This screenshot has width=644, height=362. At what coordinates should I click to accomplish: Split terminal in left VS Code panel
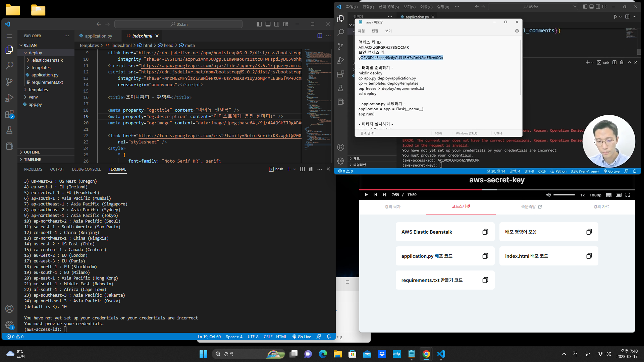tap(302, 169)
